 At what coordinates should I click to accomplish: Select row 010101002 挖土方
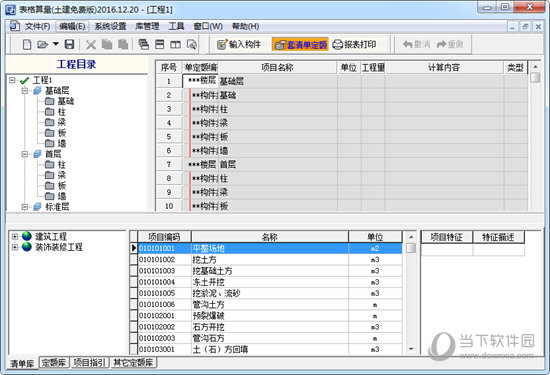tap(270, 260)
